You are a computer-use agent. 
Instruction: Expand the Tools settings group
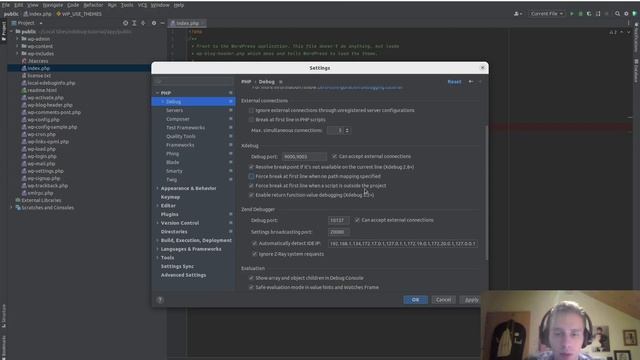coord(158,258)
